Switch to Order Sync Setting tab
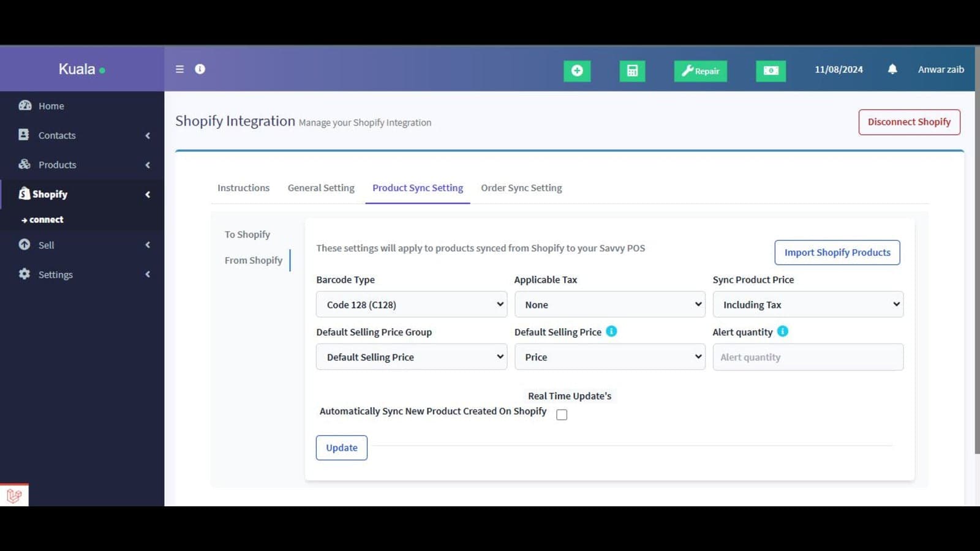Screen dimensions: 980x551 (521, 188)
